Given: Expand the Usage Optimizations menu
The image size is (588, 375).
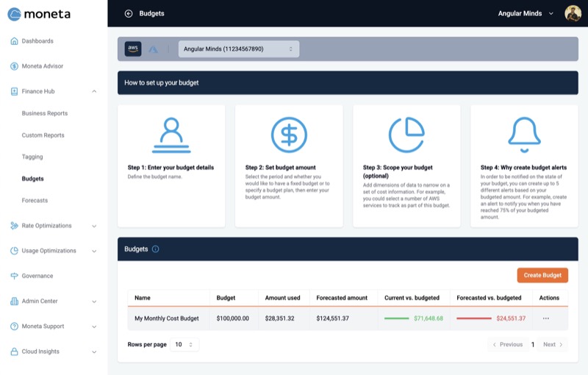Looking at the screenshot, I should click(94, 251).
